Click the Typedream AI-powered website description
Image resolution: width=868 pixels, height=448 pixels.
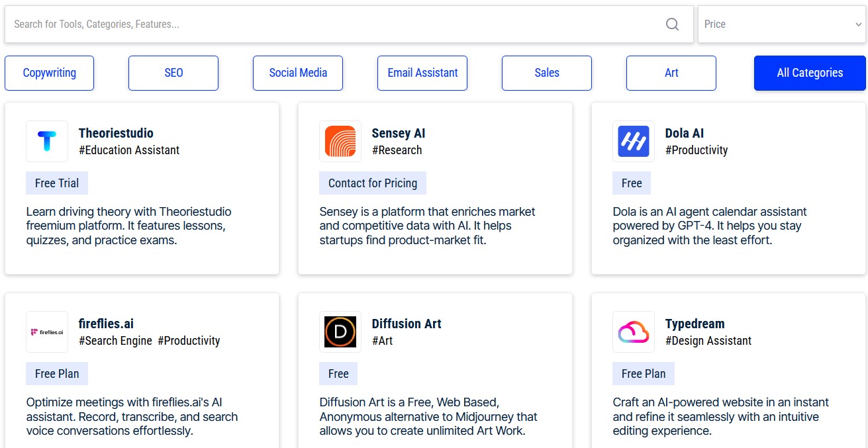(720, 416)
